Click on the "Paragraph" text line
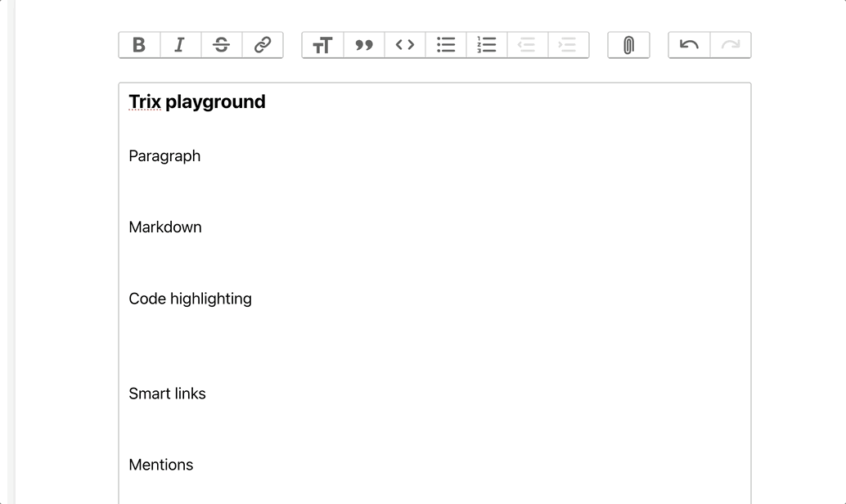846x504 pixels. point(164,156)
